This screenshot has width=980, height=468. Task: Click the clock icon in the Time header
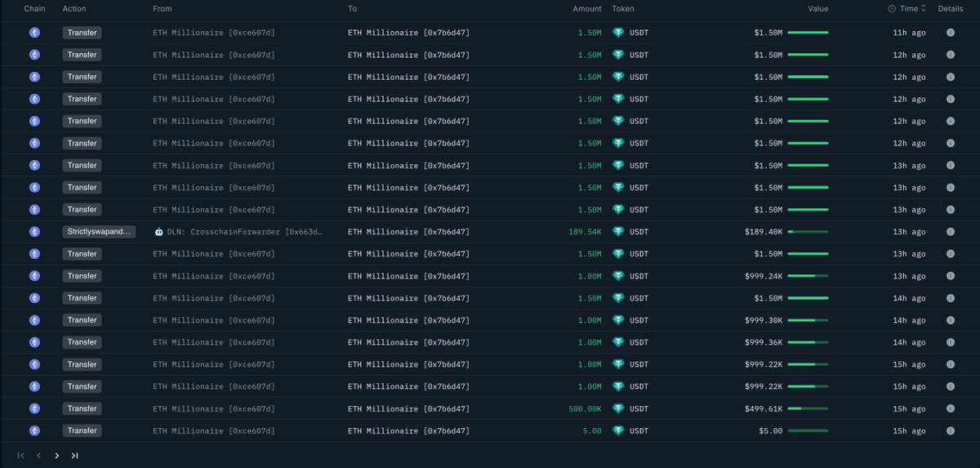coord(892,9)
